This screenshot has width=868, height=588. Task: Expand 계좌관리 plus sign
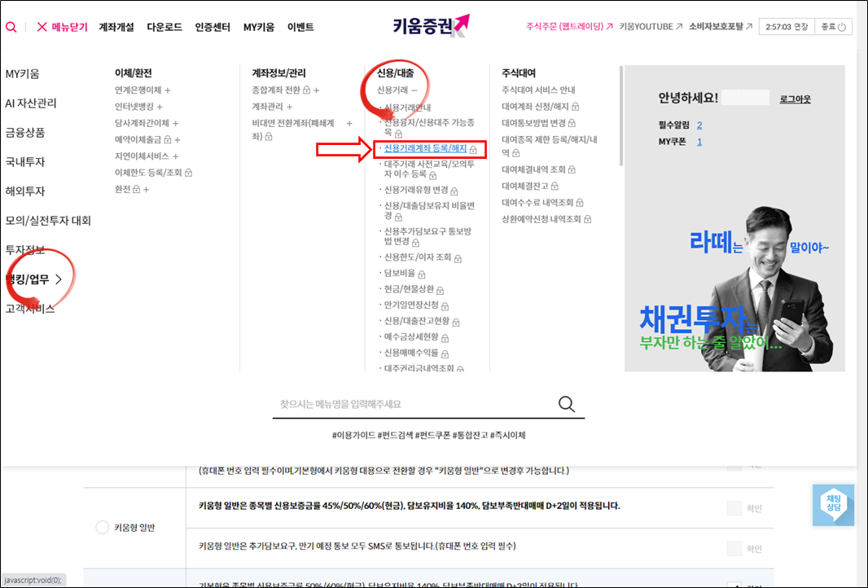pyautogui.click(x=290, y=107)
